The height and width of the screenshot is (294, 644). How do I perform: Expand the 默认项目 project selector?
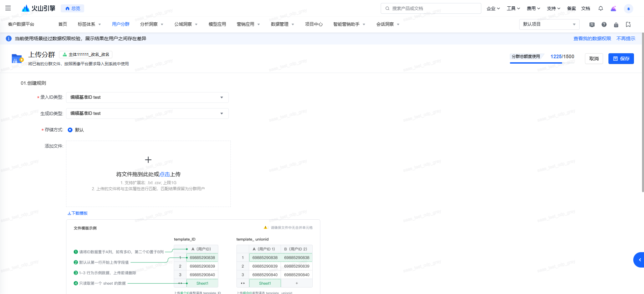549,24
